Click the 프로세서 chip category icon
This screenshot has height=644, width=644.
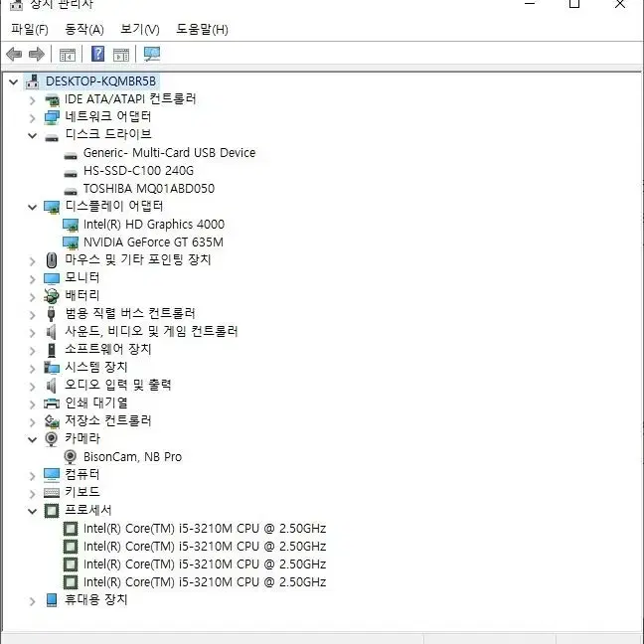point(52,511)
